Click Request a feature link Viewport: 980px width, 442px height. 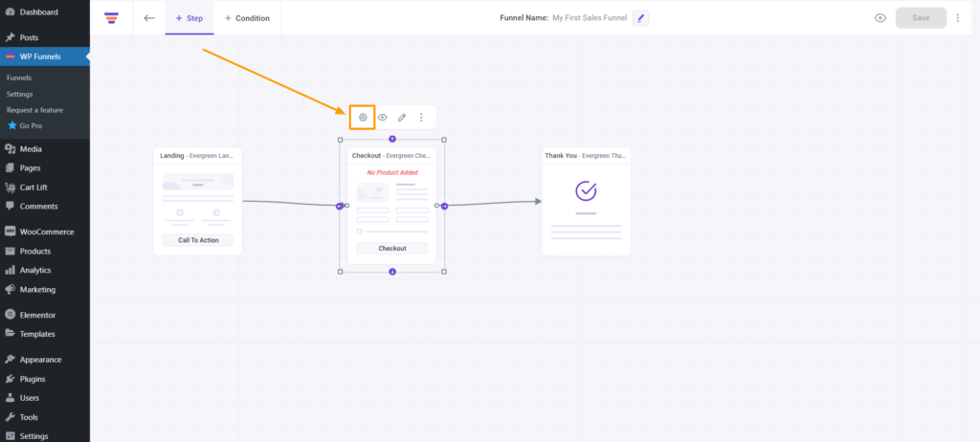[35, 110]
